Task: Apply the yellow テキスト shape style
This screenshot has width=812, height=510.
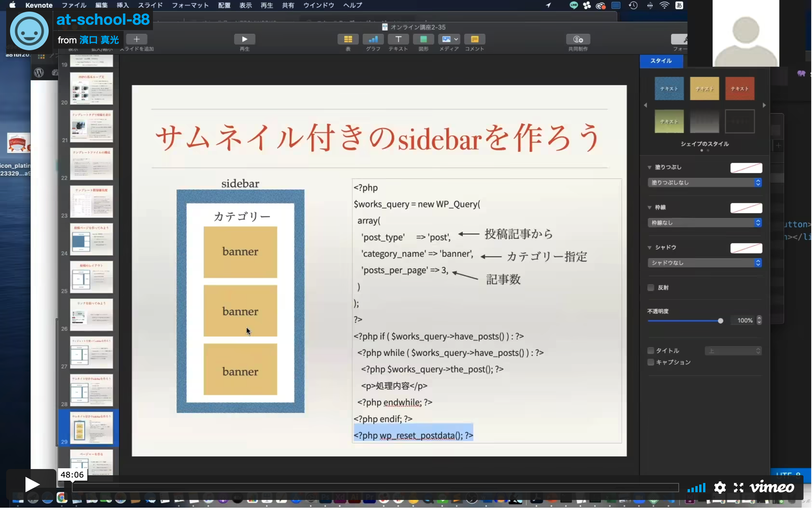Action: (705, 88)
